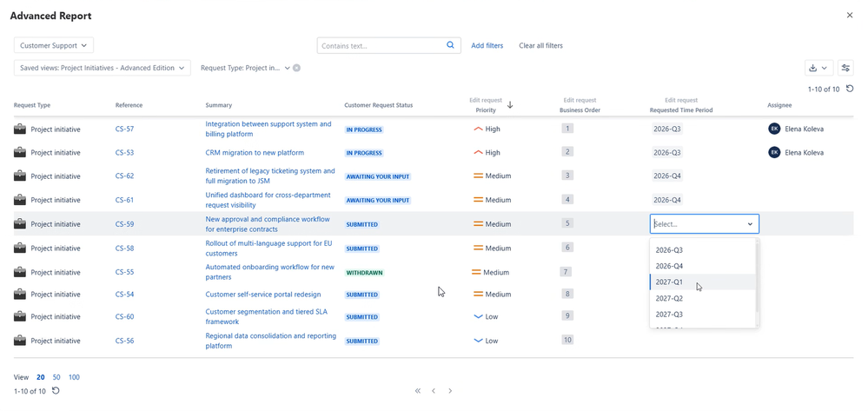
Task: Set view to 50 rows per page
Action: point(56,377)
